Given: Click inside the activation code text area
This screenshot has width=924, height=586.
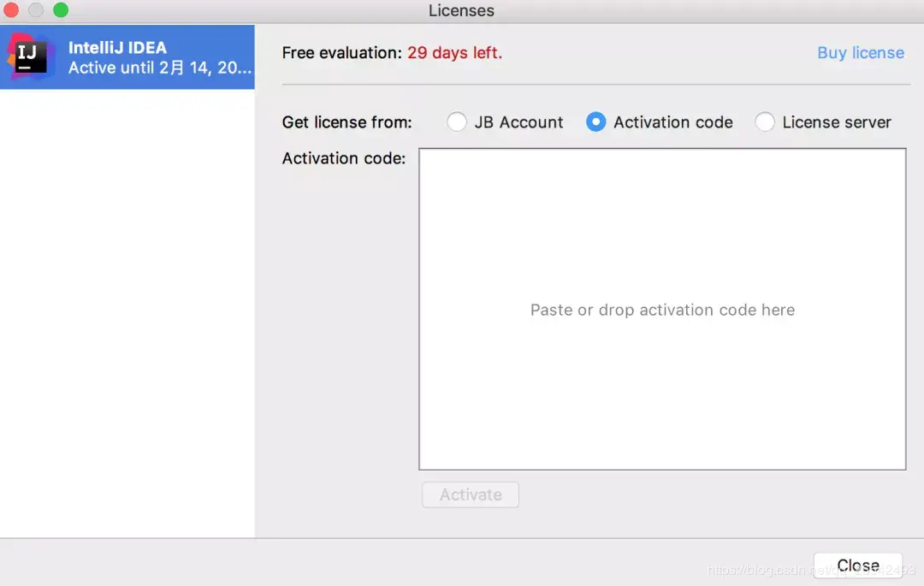Looking at the screenshot, I should pyautogui.click(x=662, y=309).
